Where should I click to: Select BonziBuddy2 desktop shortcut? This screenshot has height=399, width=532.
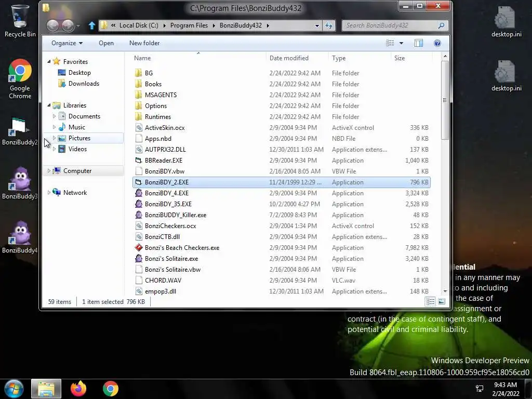20,131
